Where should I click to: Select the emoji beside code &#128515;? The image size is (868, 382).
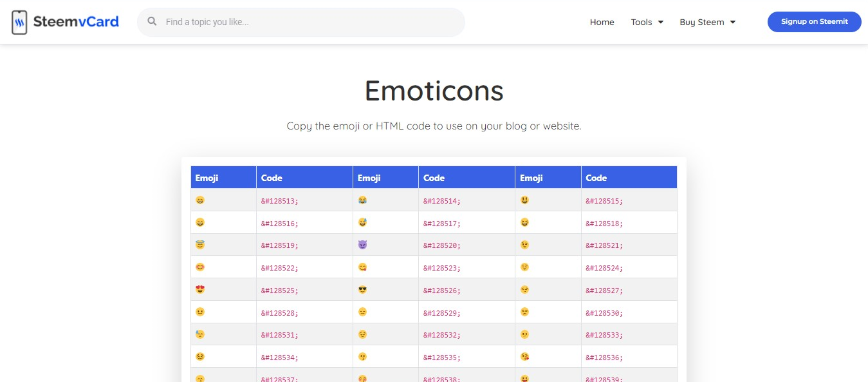tap(524, 200)
